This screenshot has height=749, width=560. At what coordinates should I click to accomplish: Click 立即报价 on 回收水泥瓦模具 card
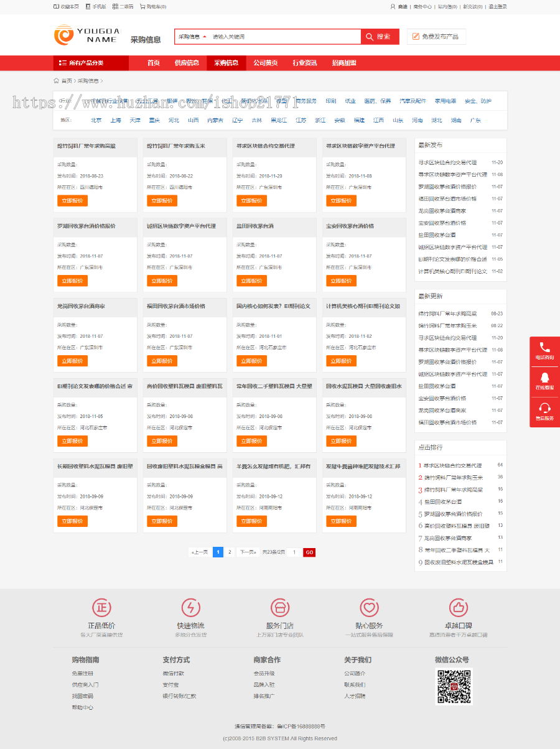tap(341, 441)
